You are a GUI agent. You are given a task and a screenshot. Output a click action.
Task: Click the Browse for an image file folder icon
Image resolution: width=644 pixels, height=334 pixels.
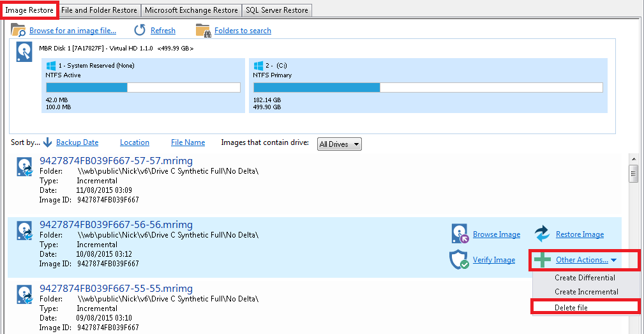coord(19,30)
